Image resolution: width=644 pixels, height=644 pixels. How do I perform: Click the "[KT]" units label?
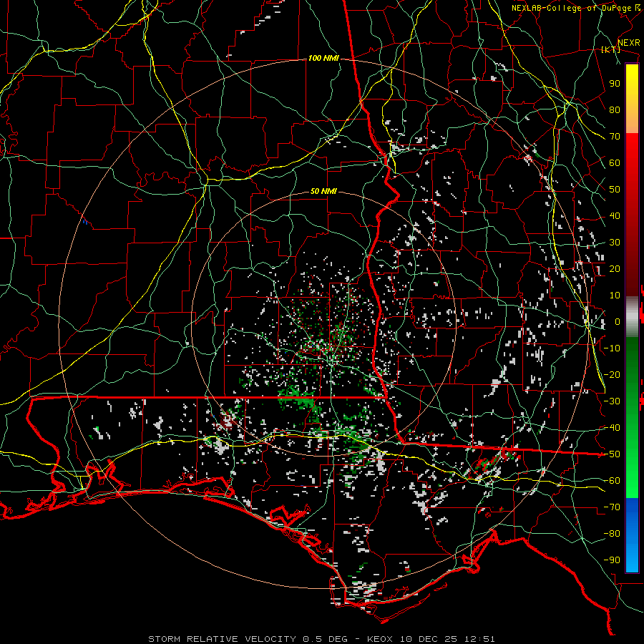611,49
